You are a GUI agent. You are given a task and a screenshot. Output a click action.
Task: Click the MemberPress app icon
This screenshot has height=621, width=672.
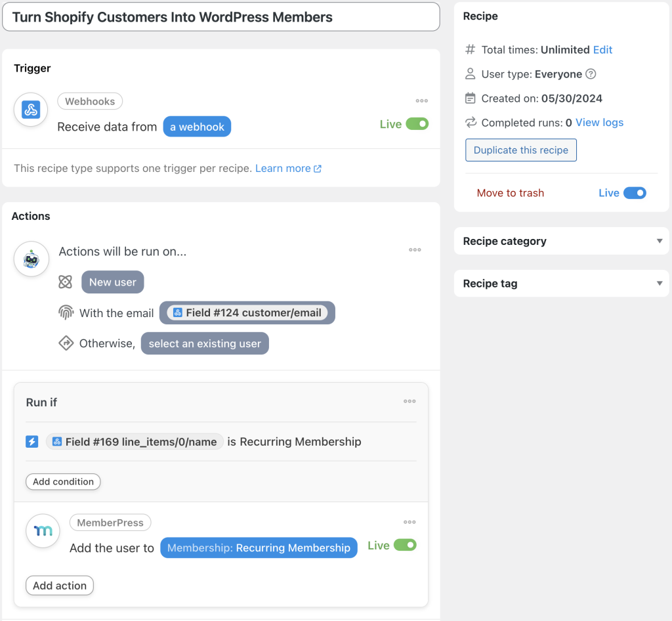(42, 531)
